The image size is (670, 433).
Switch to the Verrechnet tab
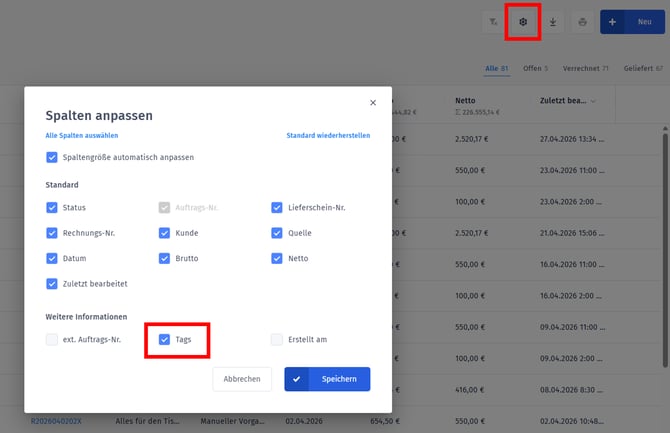(x=585, y=68)
